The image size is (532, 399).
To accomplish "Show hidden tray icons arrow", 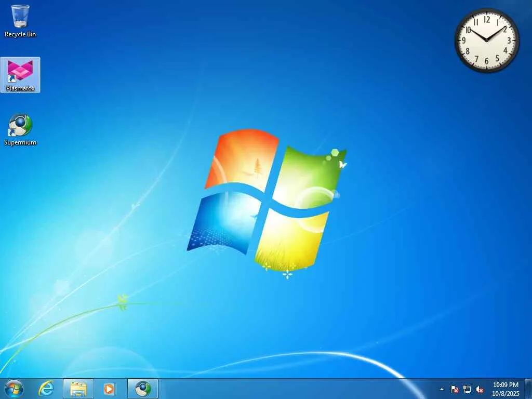I will [x=442, y=390].
